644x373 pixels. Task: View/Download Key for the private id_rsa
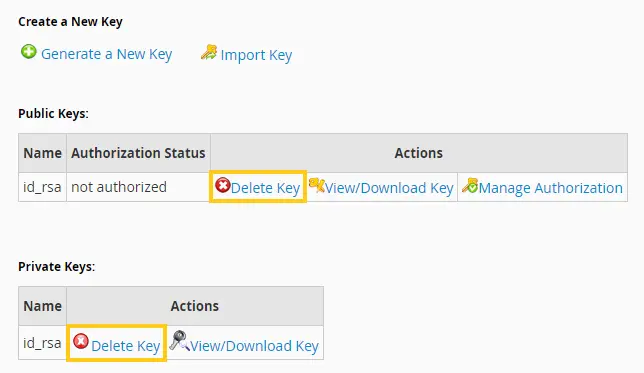click(254, 346)
